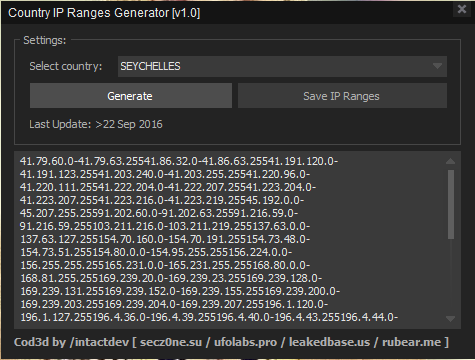This screenshot has height=360, width=475.
Task: Click the 'ufolabs.pro' text in footer
Action: [x=245, y=342]
